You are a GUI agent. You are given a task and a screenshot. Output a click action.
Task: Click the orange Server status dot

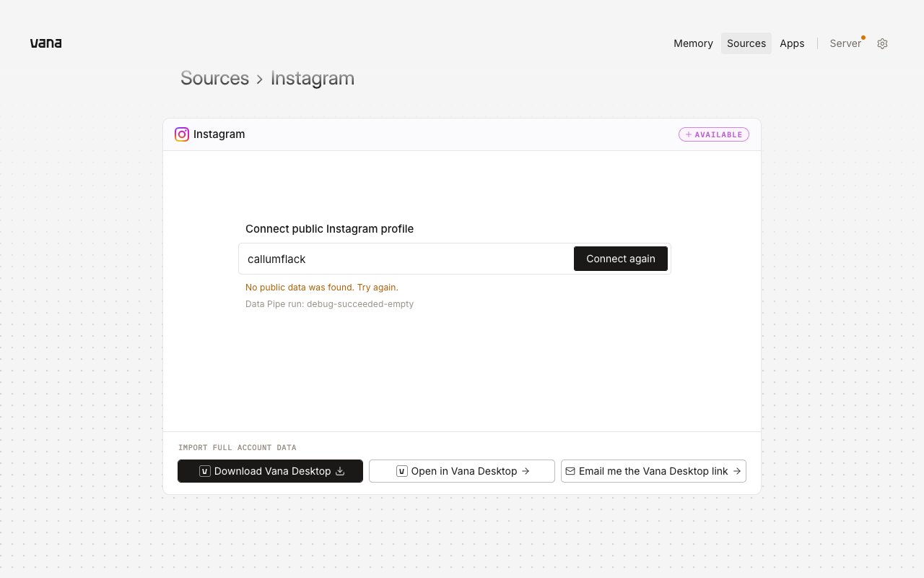pyautogui.click(x=863, y=38)
